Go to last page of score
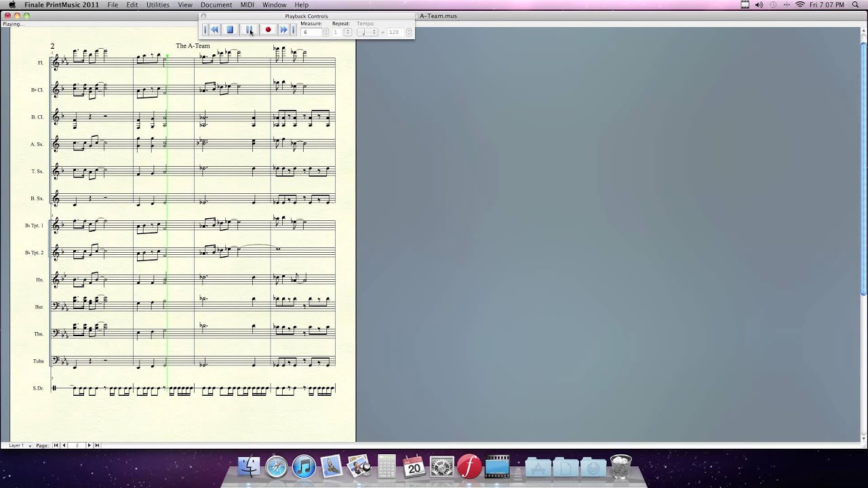 (97, 445)
